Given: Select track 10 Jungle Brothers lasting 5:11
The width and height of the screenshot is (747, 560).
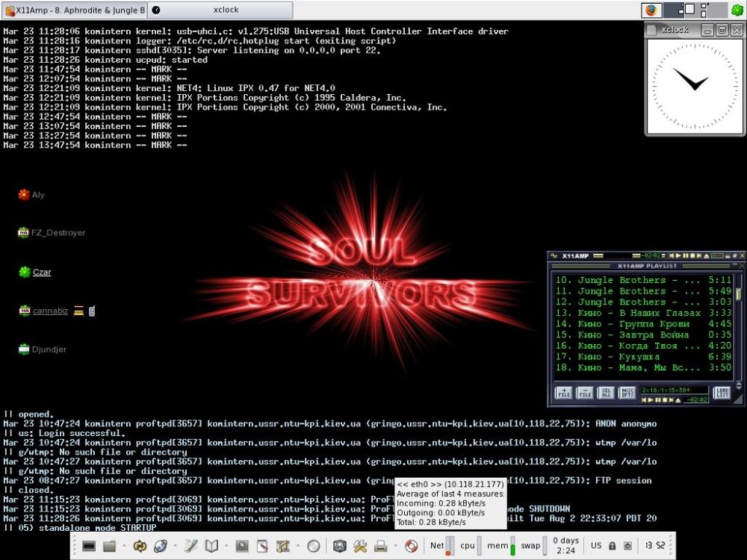Looking at the screenshot, I should (643, 280).
